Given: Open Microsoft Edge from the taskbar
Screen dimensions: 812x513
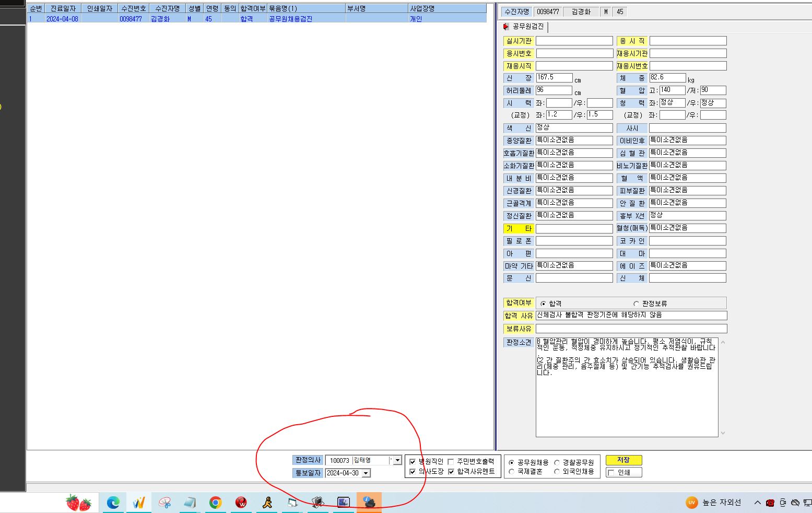Looking at the screenshot, I should pyautogui.click(x=113, y=503).
